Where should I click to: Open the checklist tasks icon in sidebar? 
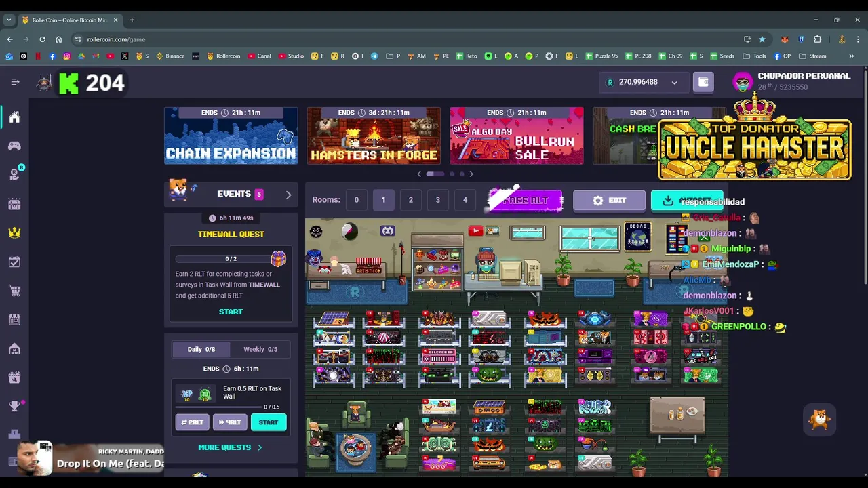[14, 262]
